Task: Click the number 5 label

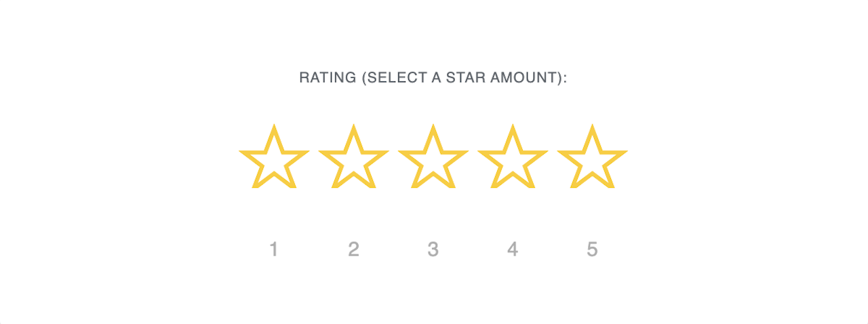Action: click(592, 250)
